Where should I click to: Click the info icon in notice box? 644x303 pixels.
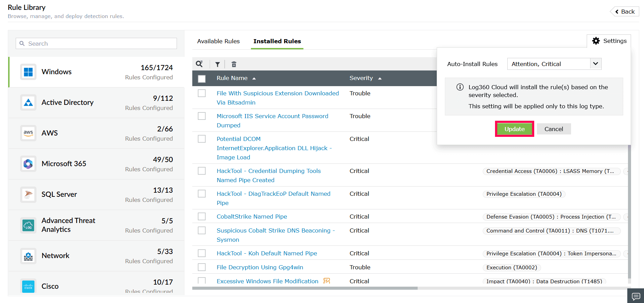coord(460,87)
